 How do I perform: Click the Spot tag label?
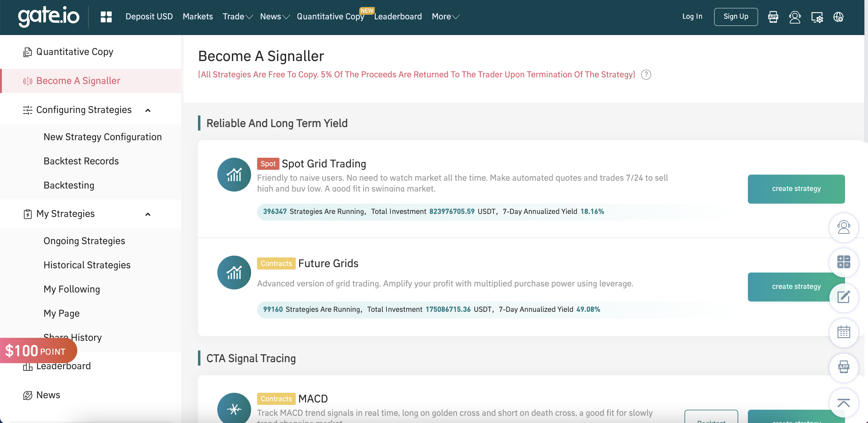click(x=268, y=164)
